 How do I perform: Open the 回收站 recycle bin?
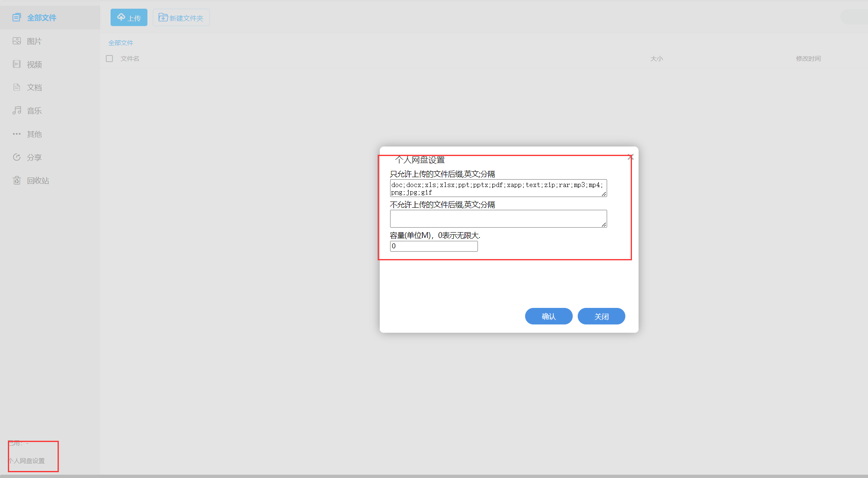(x=37, y=180)
